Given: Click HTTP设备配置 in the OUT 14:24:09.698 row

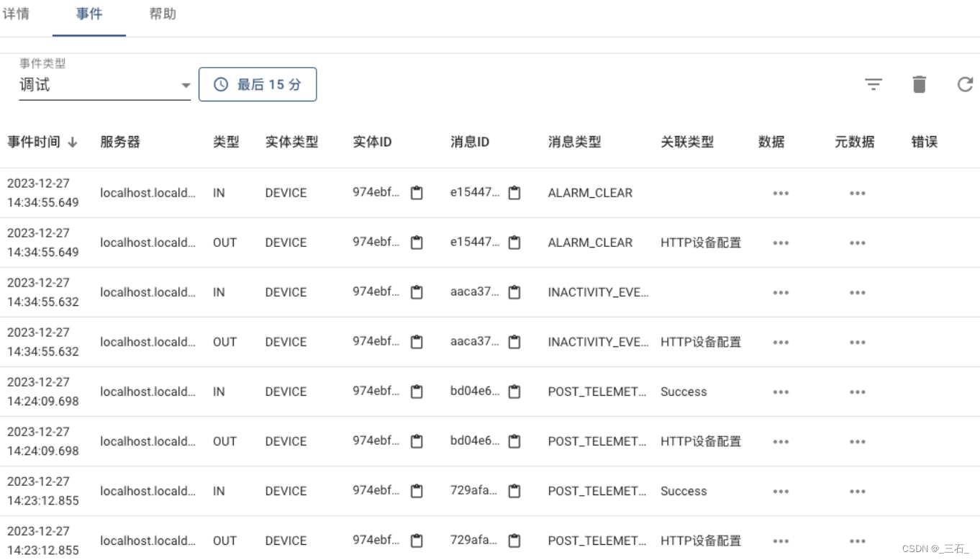Looking at the screenshot, I should tap(701, 441).
